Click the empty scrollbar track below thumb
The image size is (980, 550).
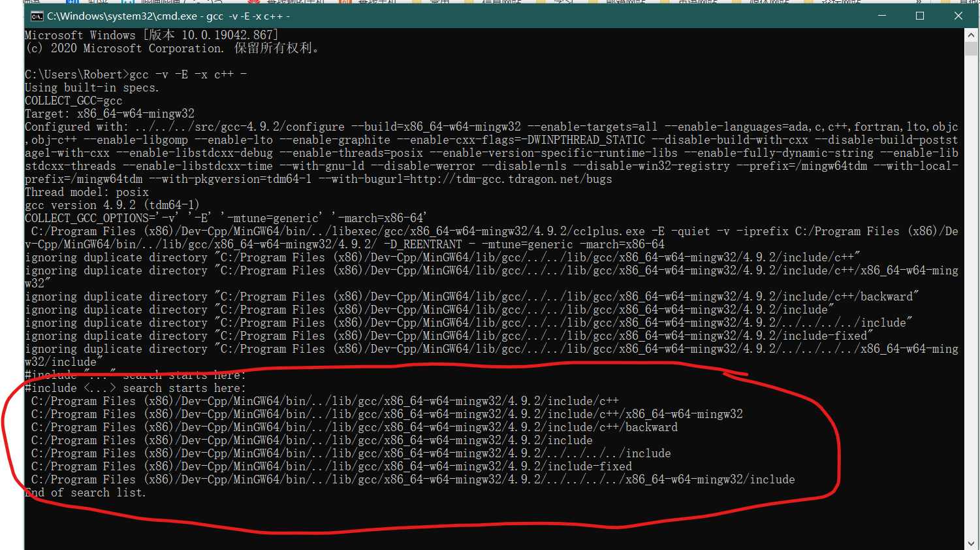[971, 294]
